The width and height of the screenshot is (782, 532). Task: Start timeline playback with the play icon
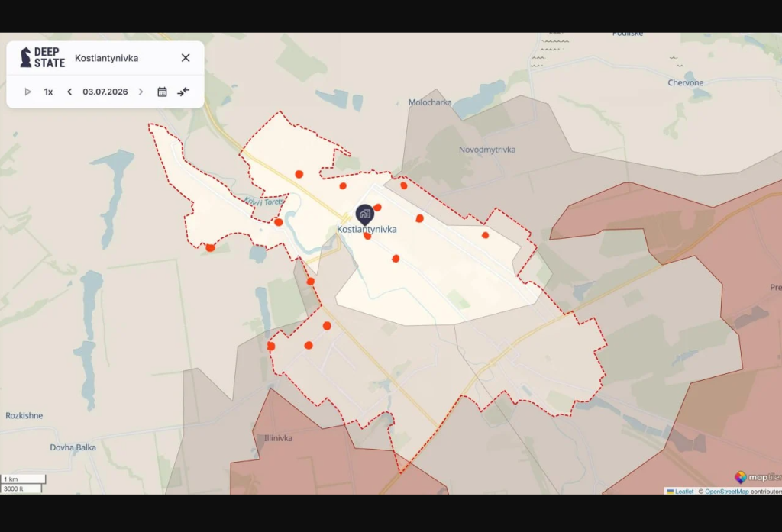pos(28,92)
